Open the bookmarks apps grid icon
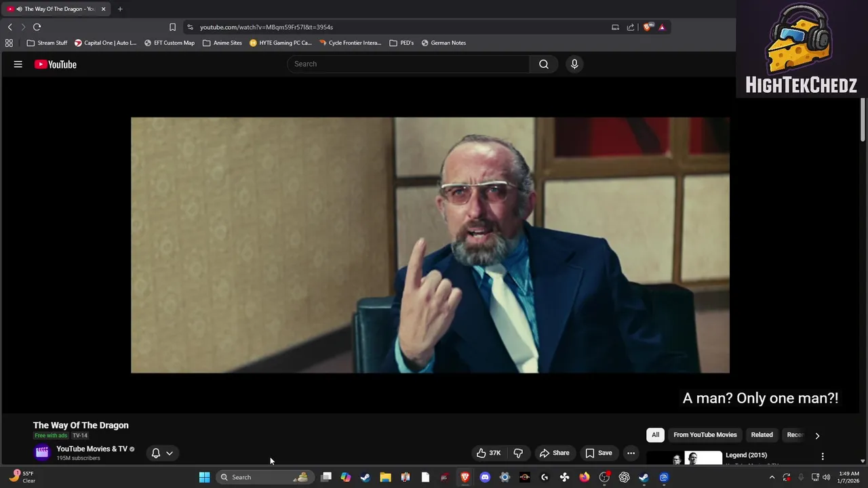 (x=9, y=43)
